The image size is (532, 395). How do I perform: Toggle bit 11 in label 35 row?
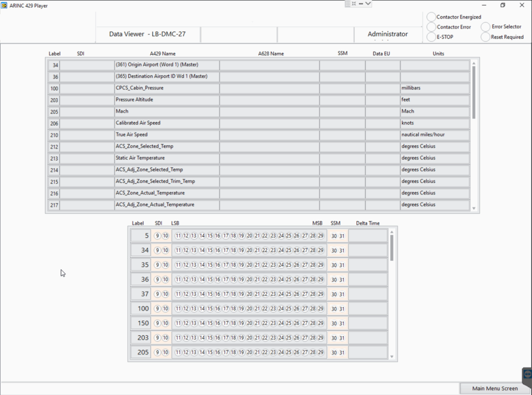178,265
